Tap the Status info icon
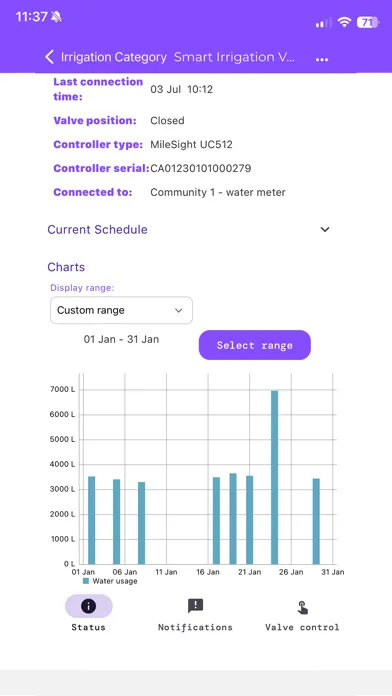This screenshot has width=392, height=696. coord(88,606)
